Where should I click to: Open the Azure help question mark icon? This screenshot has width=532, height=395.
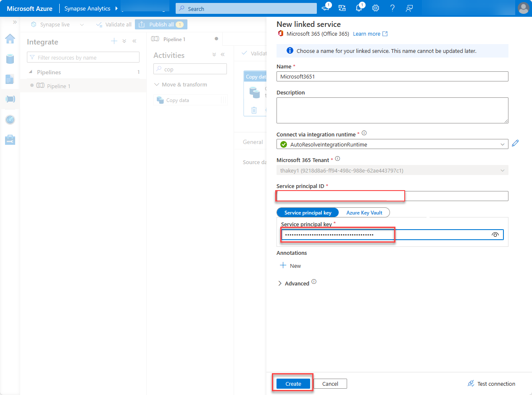click(x=392, y=8)
